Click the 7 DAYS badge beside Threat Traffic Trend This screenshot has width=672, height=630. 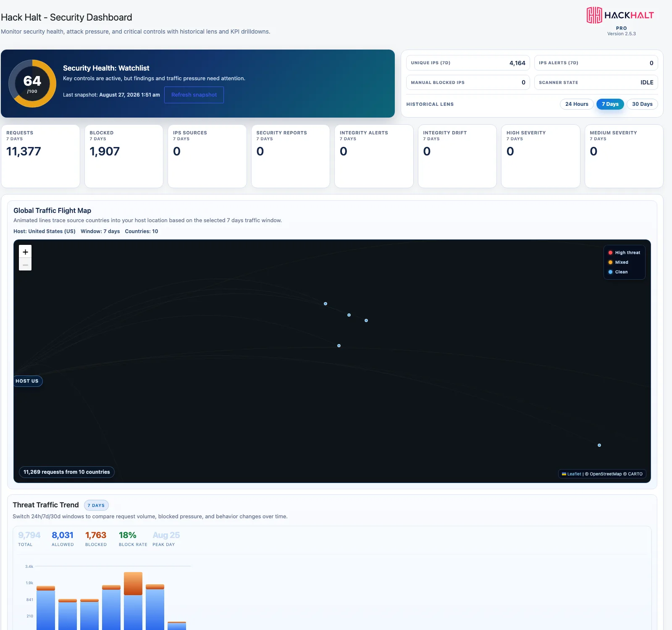96,505
